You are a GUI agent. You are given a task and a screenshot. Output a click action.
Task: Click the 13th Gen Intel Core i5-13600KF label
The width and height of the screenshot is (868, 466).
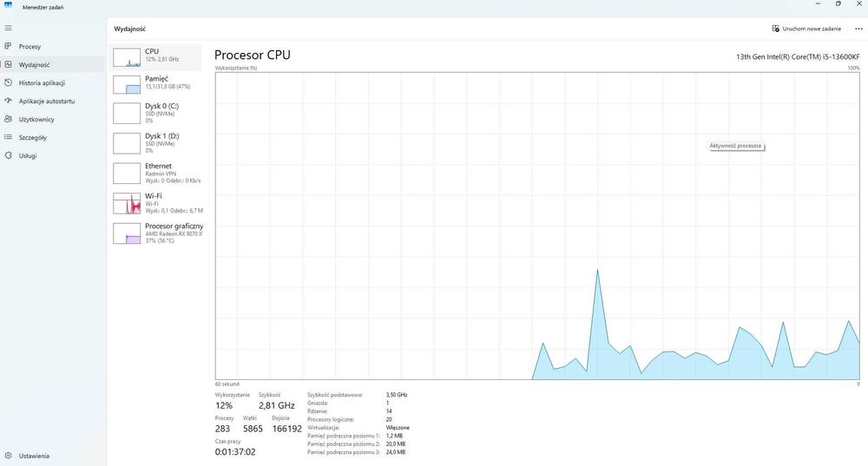pos(798,56)
